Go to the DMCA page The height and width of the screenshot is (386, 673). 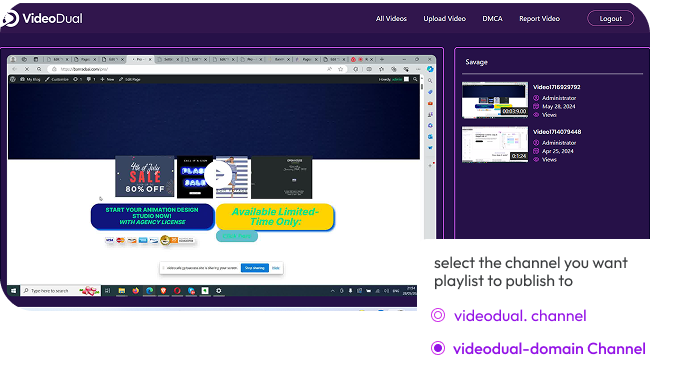[x=492, y=18]
